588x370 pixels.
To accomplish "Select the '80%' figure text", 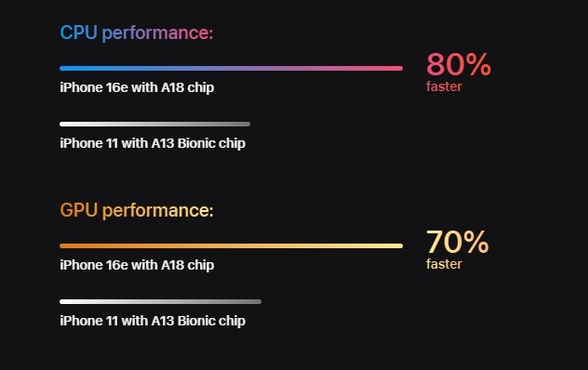I will (x=459, y=64).
